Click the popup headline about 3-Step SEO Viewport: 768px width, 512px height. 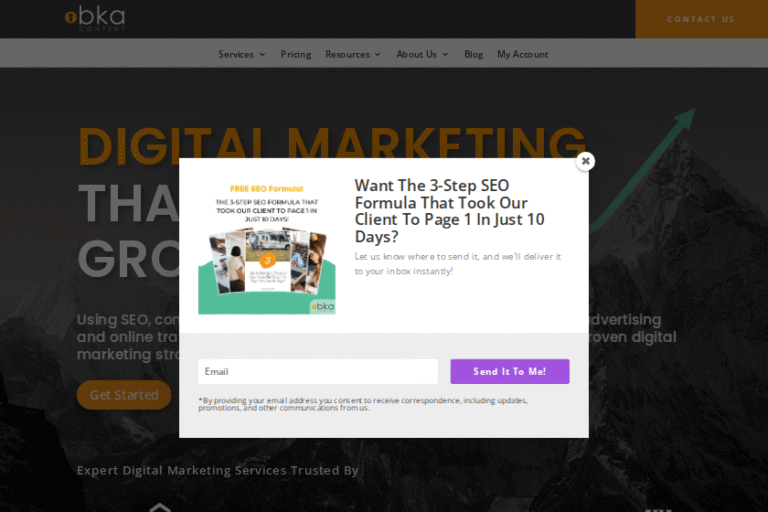coord(450,211)
